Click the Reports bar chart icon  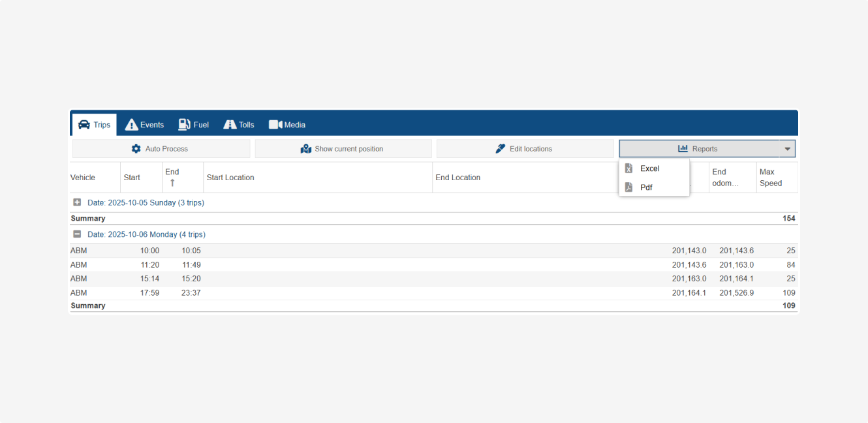pos(683,149)
